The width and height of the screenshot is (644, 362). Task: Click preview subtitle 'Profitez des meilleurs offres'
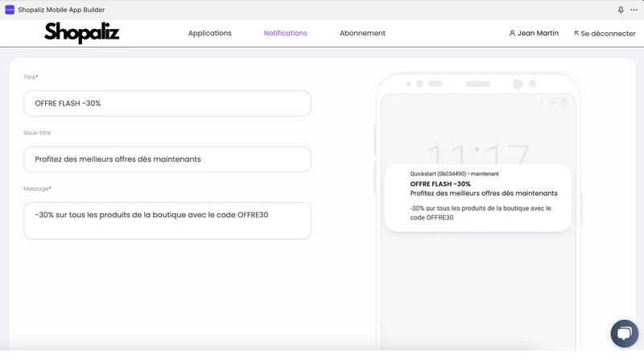click(484, 193)
